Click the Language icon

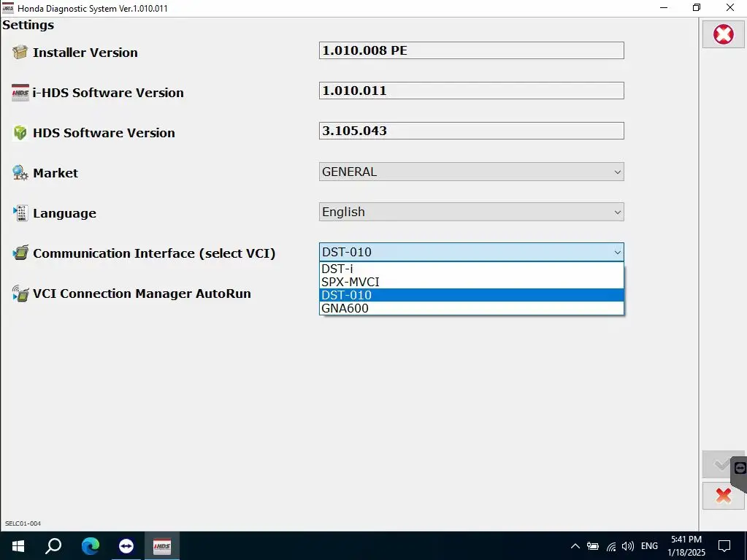tap(20, 213)
